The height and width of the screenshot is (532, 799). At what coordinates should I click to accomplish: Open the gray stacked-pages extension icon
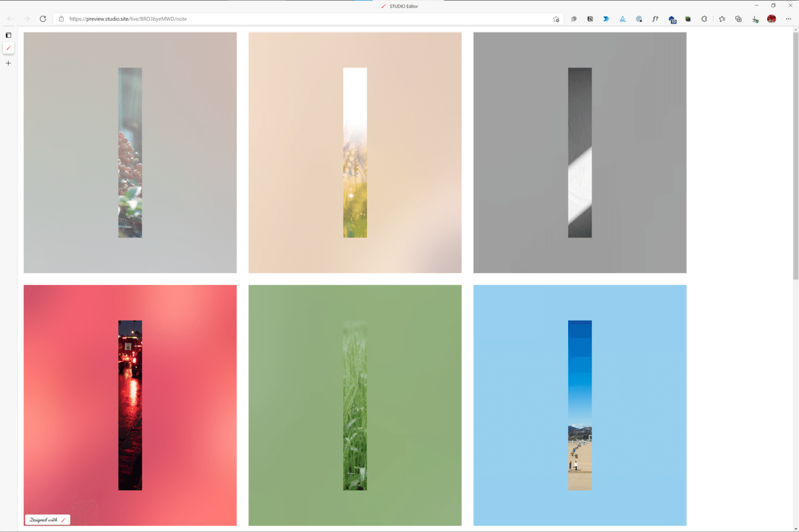tap(574, 19)
